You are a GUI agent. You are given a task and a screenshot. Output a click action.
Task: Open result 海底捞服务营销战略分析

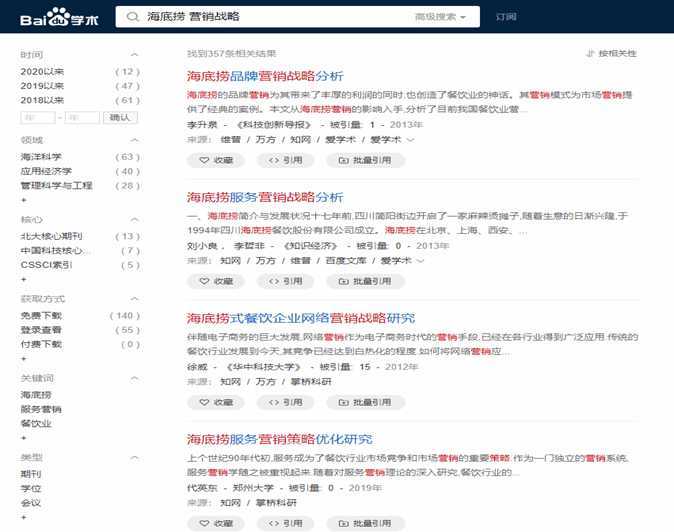tap(265, 197)
